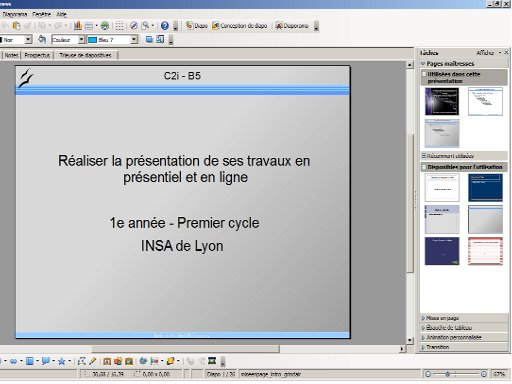Apply the red striped available master page
Viewport: 512px width, 384px height.
(485, 251)
